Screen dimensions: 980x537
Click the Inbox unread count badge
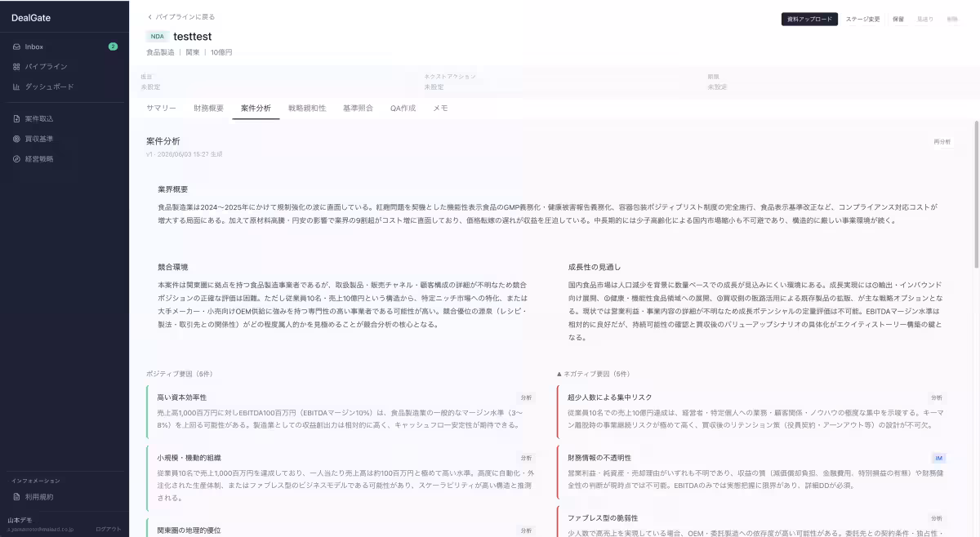click(113, 47)
